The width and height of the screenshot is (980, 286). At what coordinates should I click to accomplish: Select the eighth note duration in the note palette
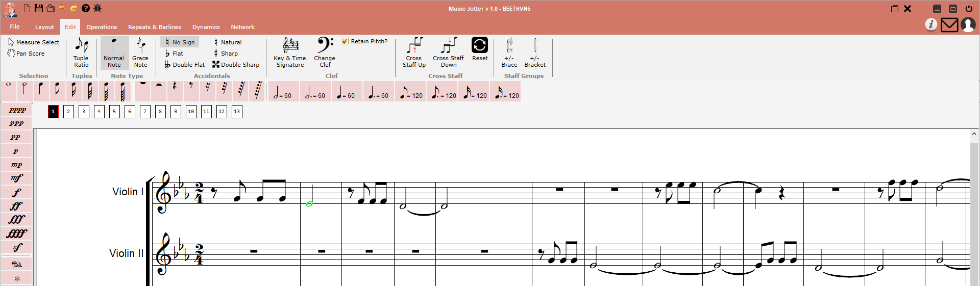pyautogui.click(x=57, y=91)
